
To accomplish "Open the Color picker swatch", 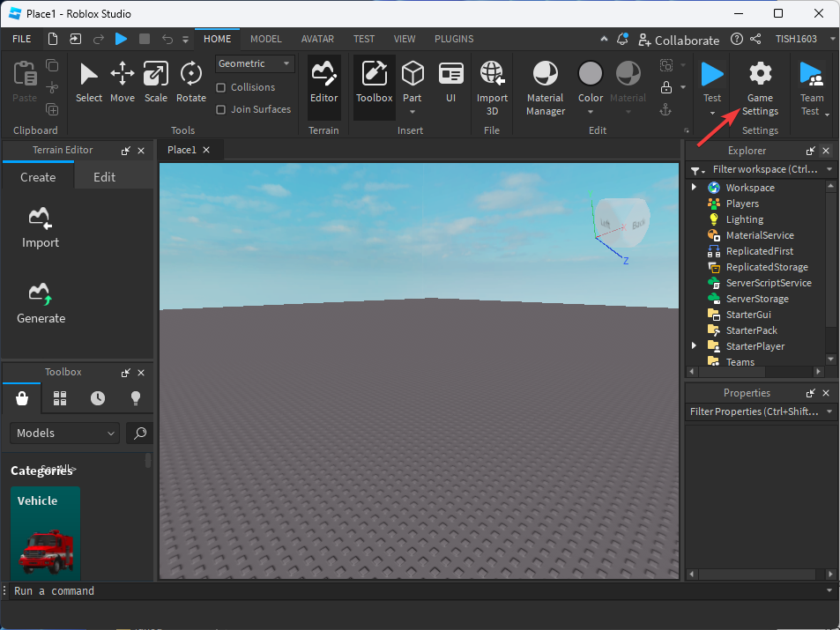I will (x=591, y=75).
